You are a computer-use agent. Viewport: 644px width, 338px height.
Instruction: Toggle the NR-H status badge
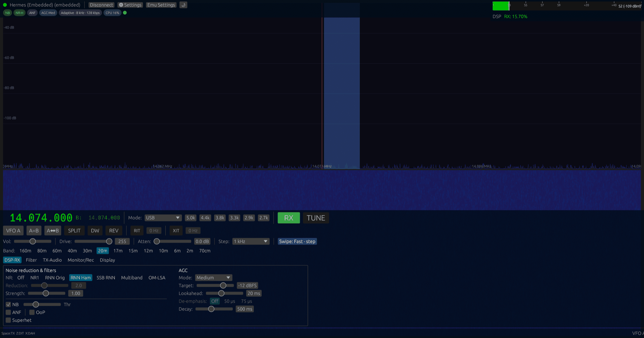point(19,13)
